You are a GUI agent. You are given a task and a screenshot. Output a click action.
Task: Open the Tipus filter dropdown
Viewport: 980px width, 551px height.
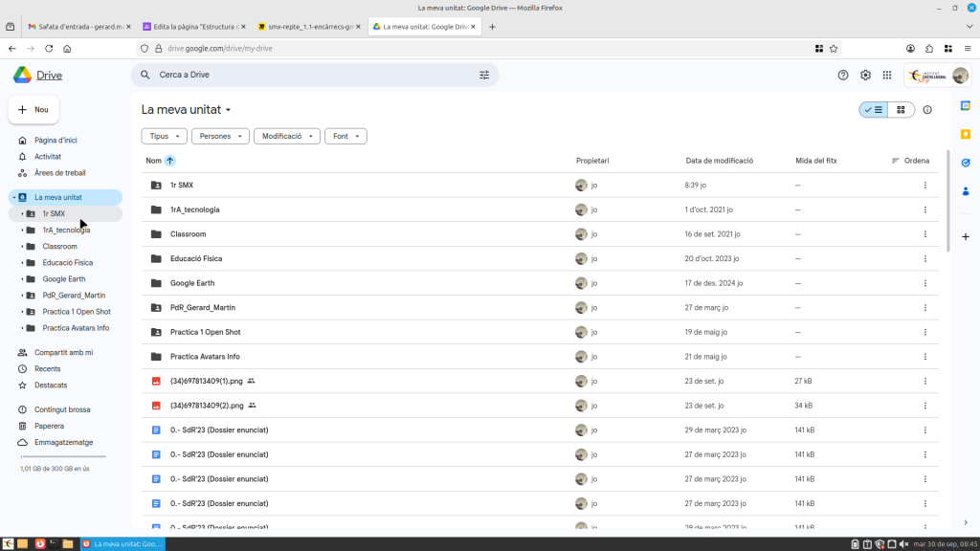tap(164, 137)
